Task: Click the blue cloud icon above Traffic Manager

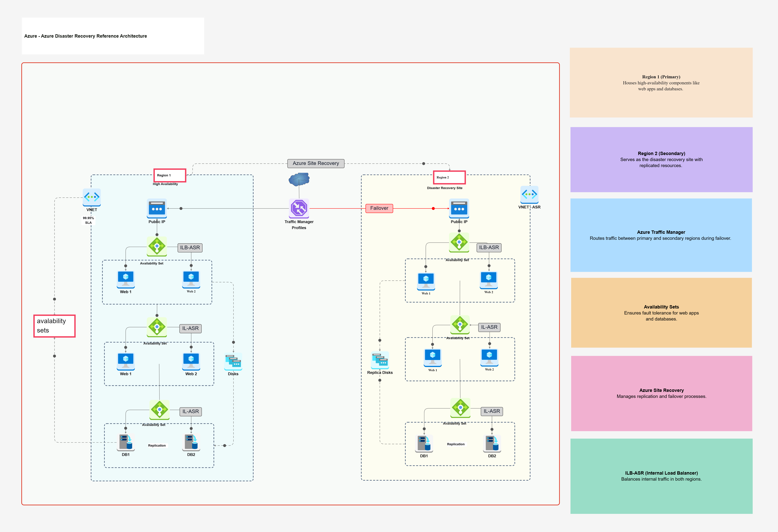Action: point(299,179)
